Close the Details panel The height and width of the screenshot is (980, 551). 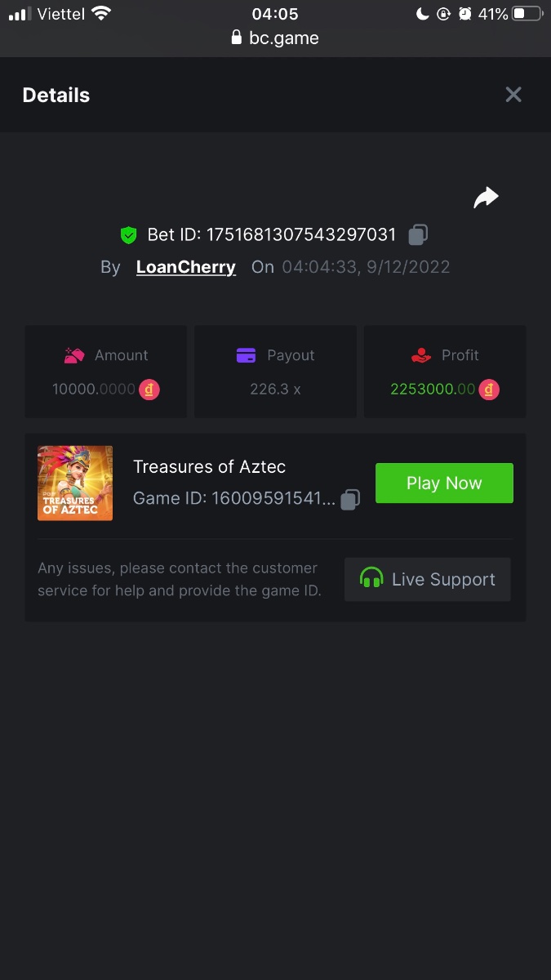(513, 95)
